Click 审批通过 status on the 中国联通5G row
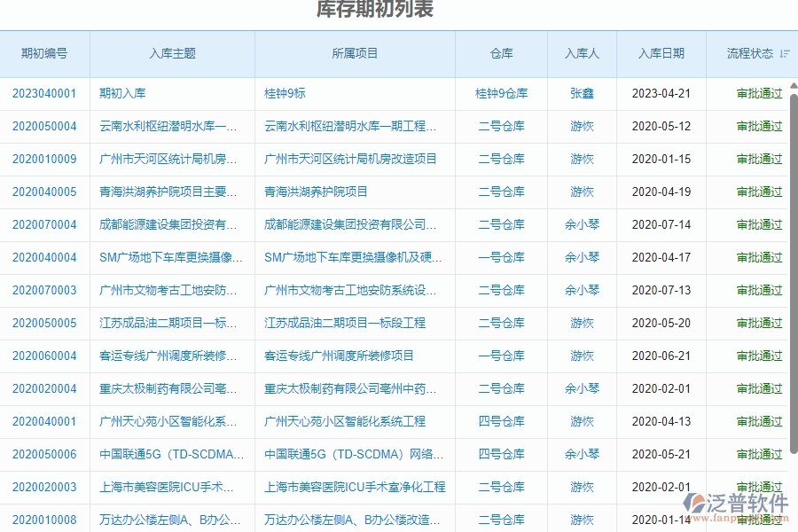The image size is (798, 532). click(758, 454)
